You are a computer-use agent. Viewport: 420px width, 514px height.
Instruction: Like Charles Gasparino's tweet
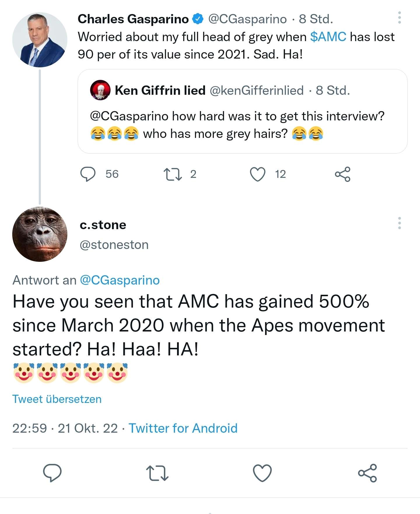258,174
